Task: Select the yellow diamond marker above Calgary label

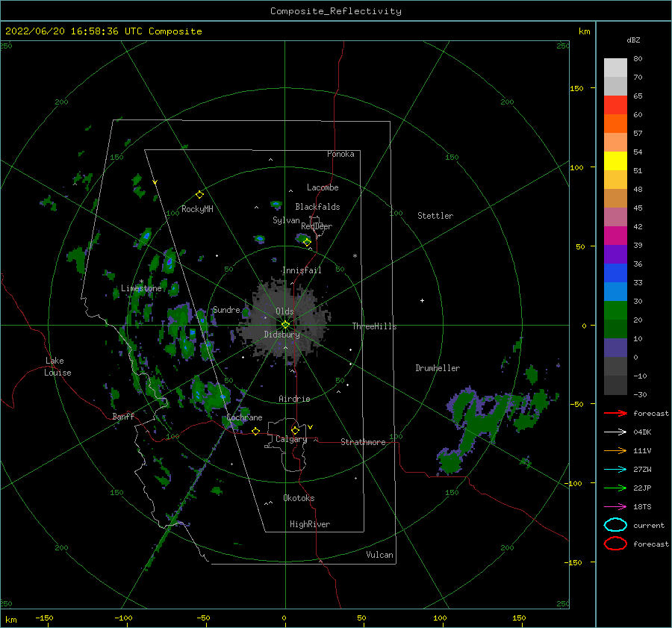Action: [295, 430]
